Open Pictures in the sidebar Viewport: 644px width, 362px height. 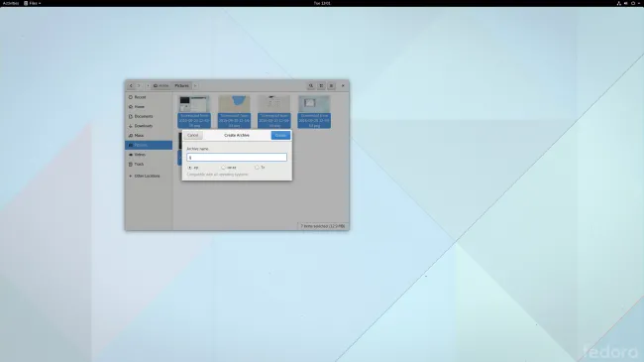(x=149, y=145)
